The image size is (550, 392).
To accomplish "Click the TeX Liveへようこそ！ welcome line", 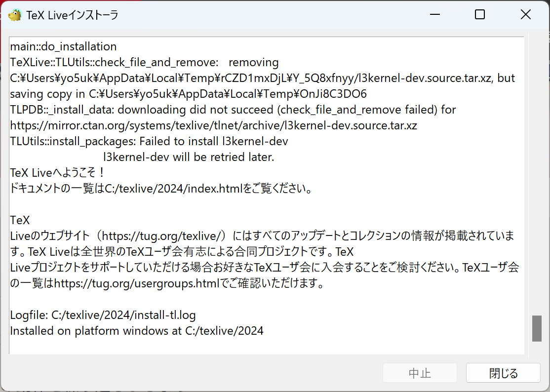I will click(x=58, y=173).
